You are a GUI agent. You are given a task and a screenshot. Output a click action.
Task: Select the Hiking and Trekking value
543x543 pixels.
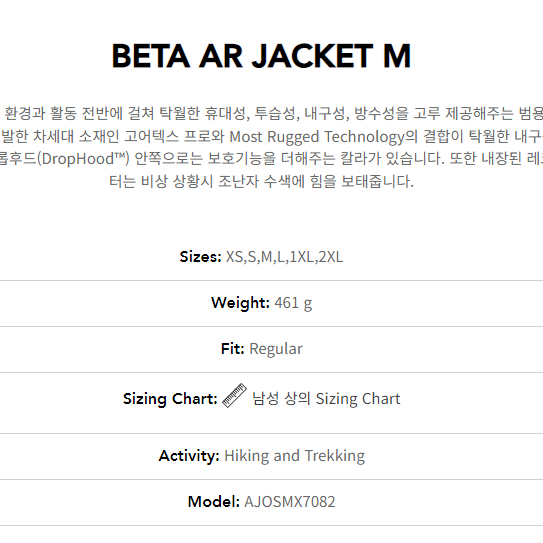click(x=295, y=456)
